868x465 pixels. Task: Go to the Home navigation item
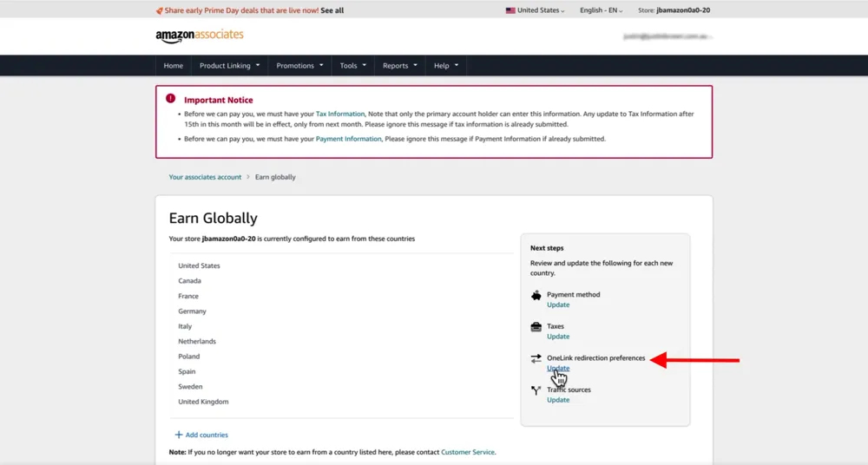coord(174,66)
